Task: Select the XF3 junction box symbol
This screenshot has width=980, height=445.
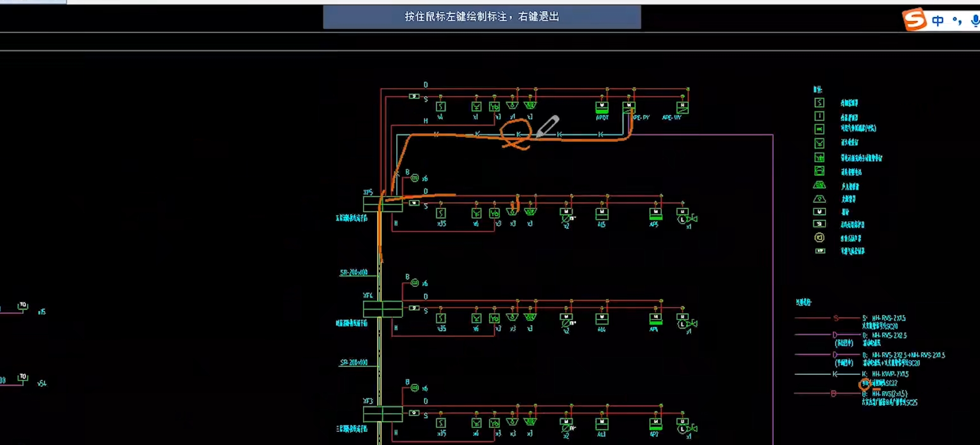Action: [383, 414]
